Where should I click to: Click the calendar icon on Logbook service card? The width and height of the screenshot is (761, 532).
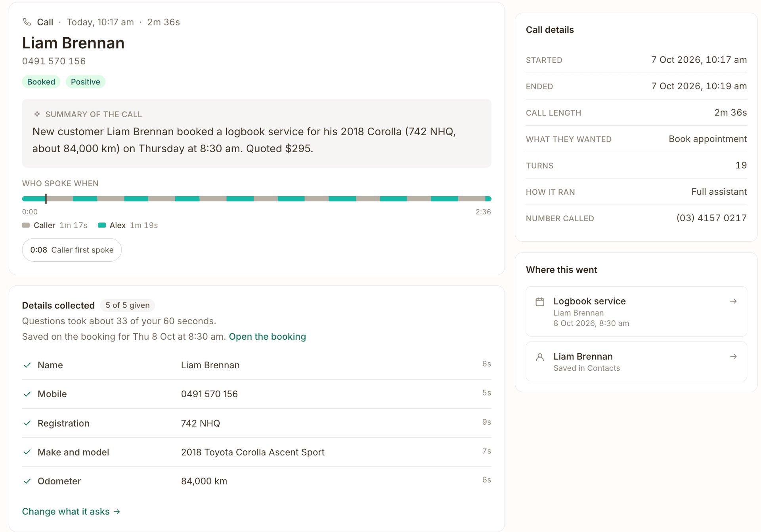[x=540, y=302]
